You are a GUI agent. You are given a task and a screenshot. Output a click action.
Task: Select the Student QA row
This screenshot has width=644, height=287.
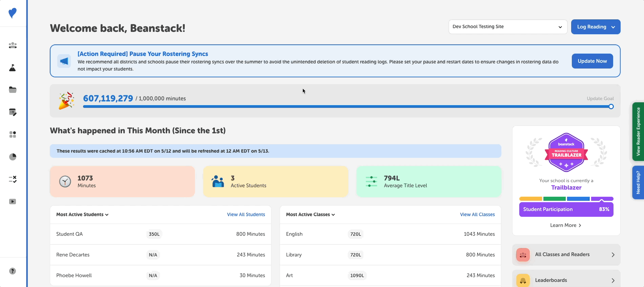(161, 234)
